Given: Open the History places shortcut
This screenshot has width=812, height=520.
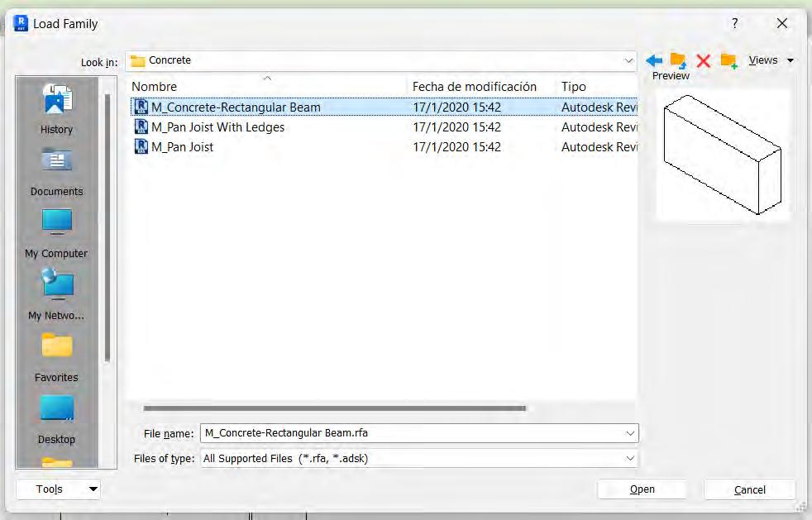Looking at the screenshot, I should (x=56, y=109).
